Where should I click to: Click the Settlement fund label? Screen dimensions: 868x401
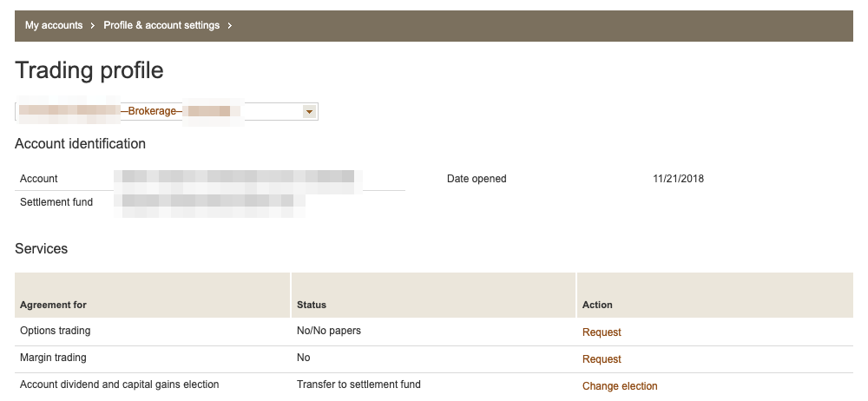click(56, 202)
